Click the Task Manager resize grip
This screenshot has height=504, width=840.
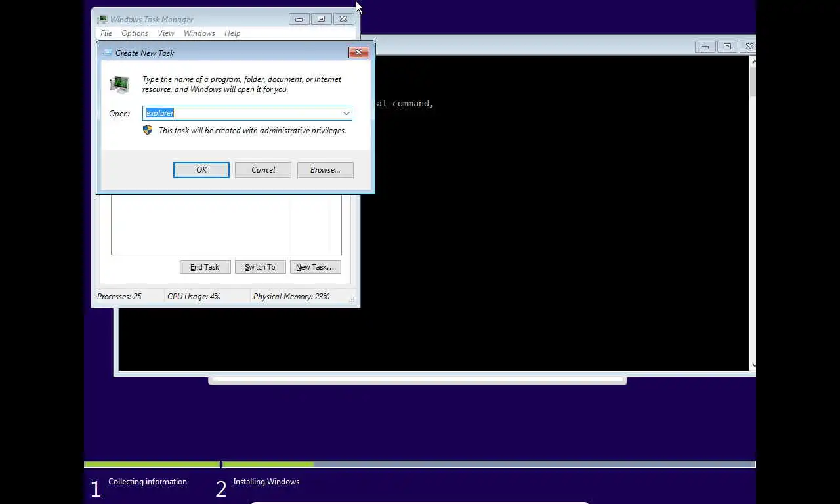[352, 299]
